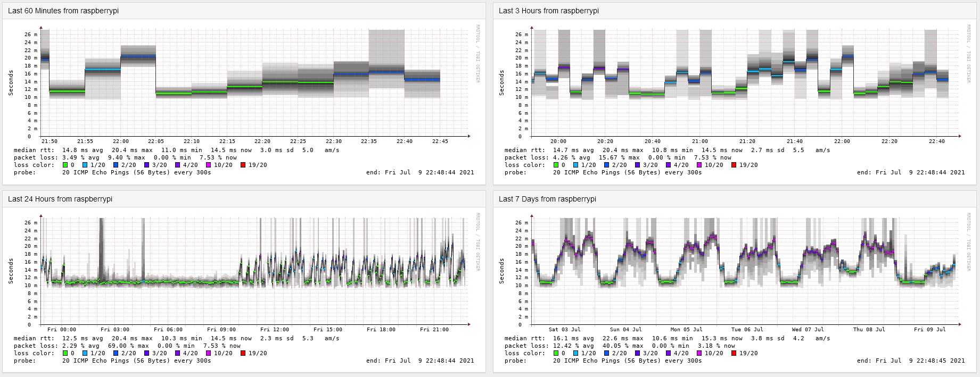Click 'Mon 05 Jul' label on 7 Days graph

(x=686, y=330)
